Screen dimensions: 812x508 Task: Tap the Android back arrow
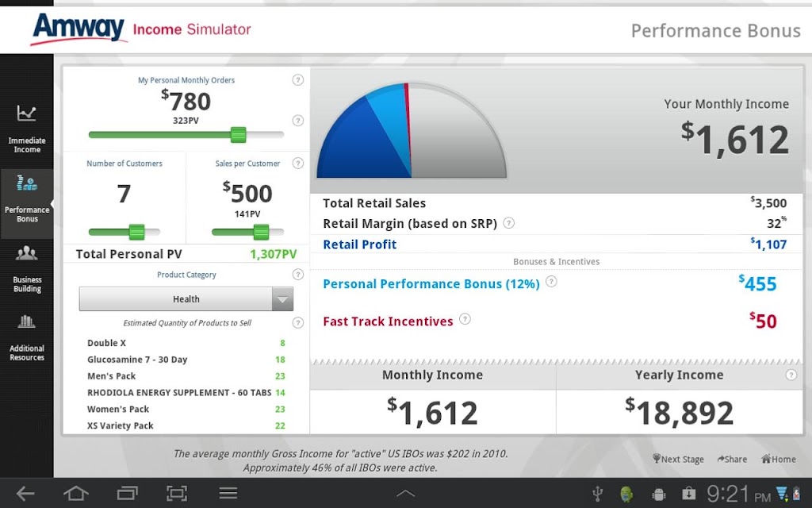pyautogui.click(x=25, y=493)
